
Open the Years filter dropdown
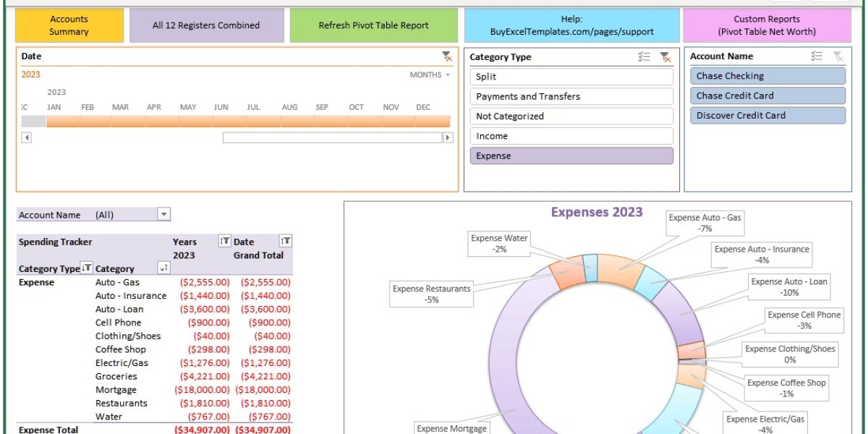coord(224,242)
